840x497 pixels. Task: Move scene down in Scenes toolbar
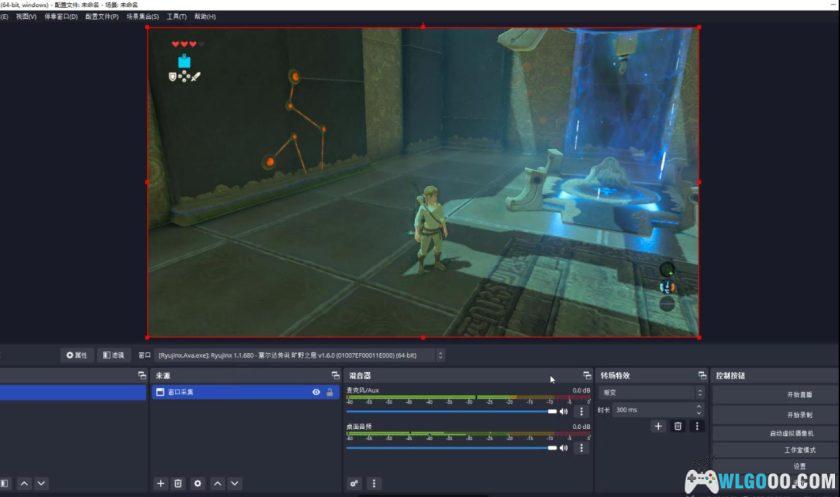tap(41, 483)
